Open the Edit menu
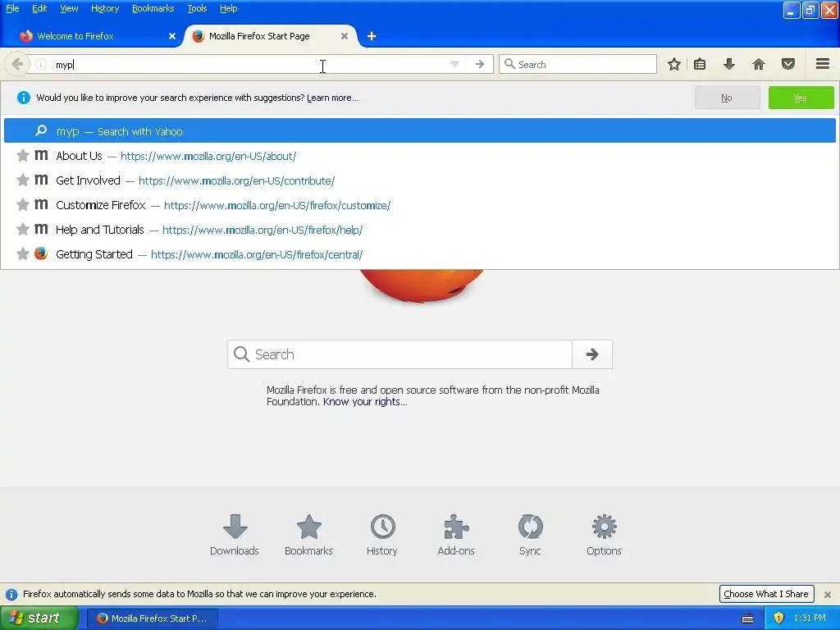Viewport: 840px width, 630px height. 39,8
